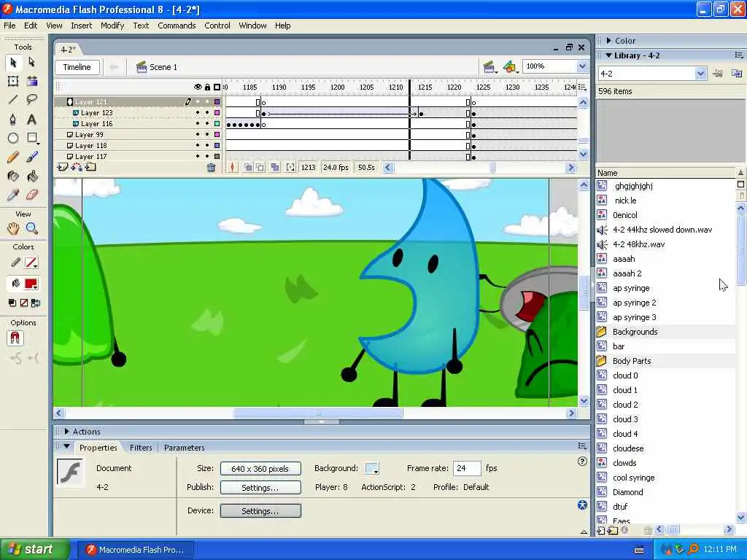Click the red fill color swatch
Screen dimensions: 747x560
click(31, 284)
